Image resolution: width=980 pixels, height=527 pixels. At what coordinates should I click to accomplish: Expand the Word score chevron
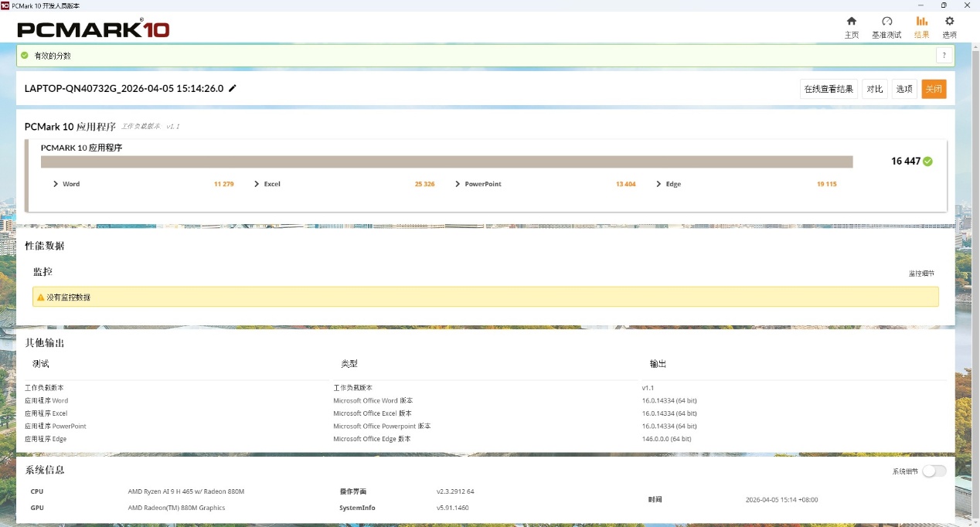(56, 184)
